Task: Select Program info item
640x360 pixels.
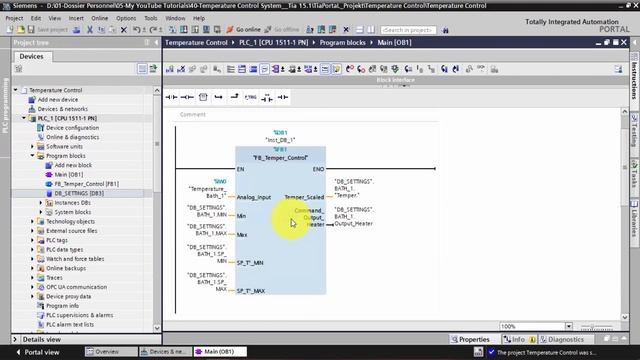Action: point(62,306)
